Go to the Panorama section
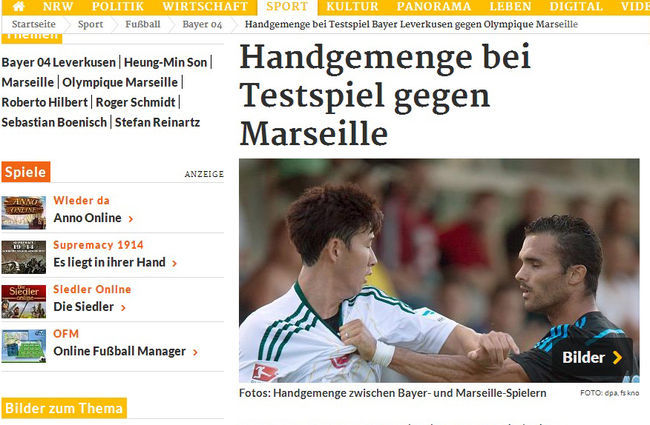The width and height of the screenshot is (650, 425). point(434,7)
